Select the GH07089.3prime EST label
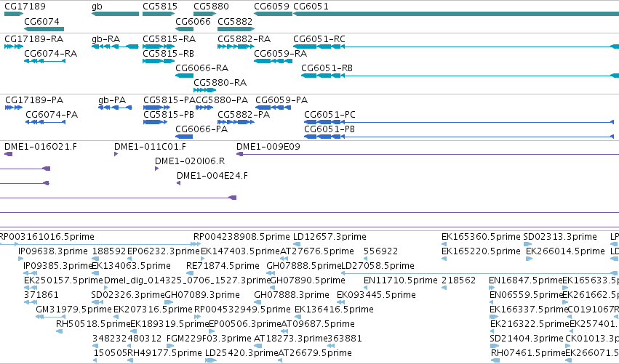Screen dimensions: 619x364 (x=202, y=295)
